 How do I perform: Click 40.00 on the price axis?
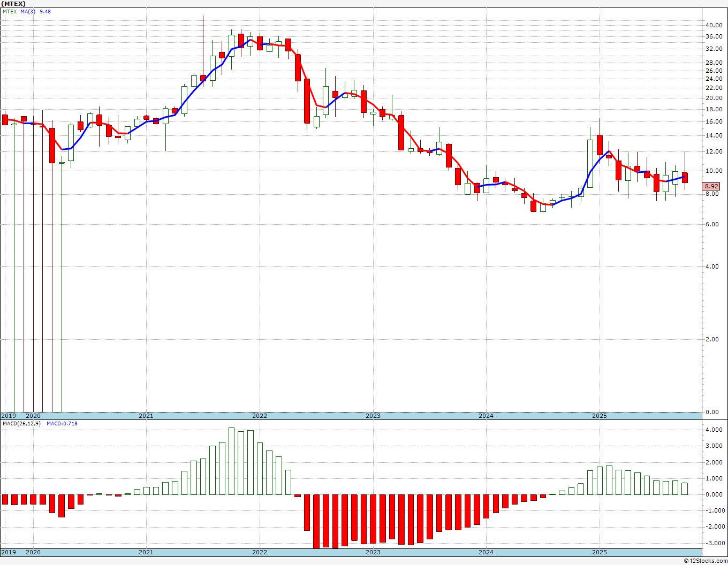(714, 25)
